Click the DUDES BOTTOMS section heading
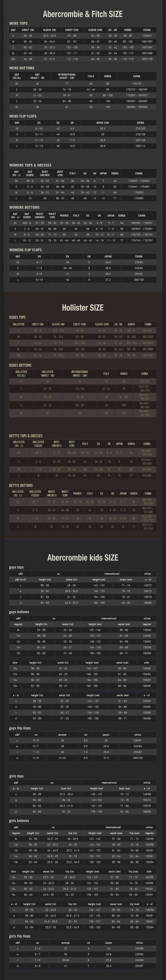The width and height of the screenshot is (166, 980). (21, 365)
